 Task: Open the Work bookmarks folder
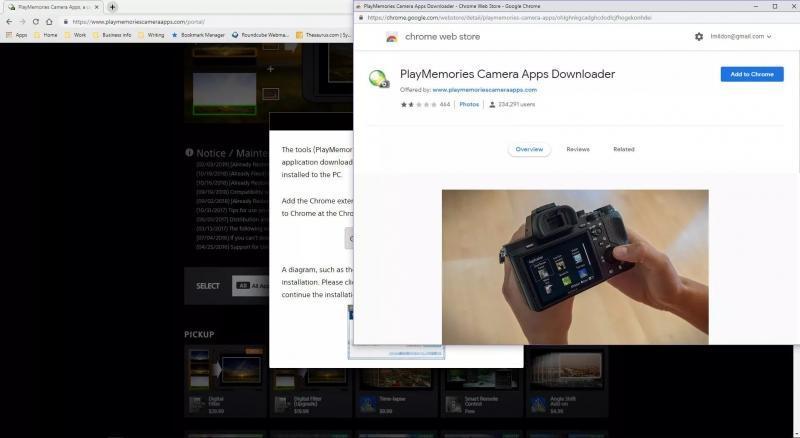(x=75, y=35)
